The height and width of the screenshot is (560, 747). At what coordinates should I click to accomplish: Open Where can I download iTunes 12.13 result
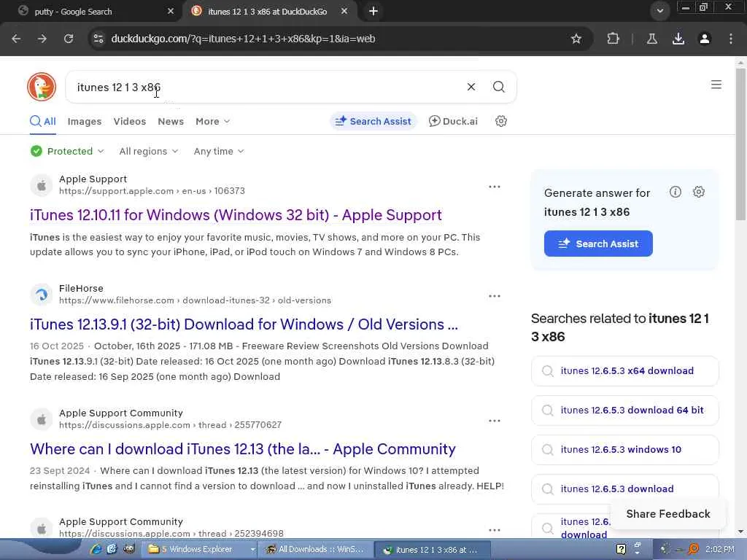point(242,449)
